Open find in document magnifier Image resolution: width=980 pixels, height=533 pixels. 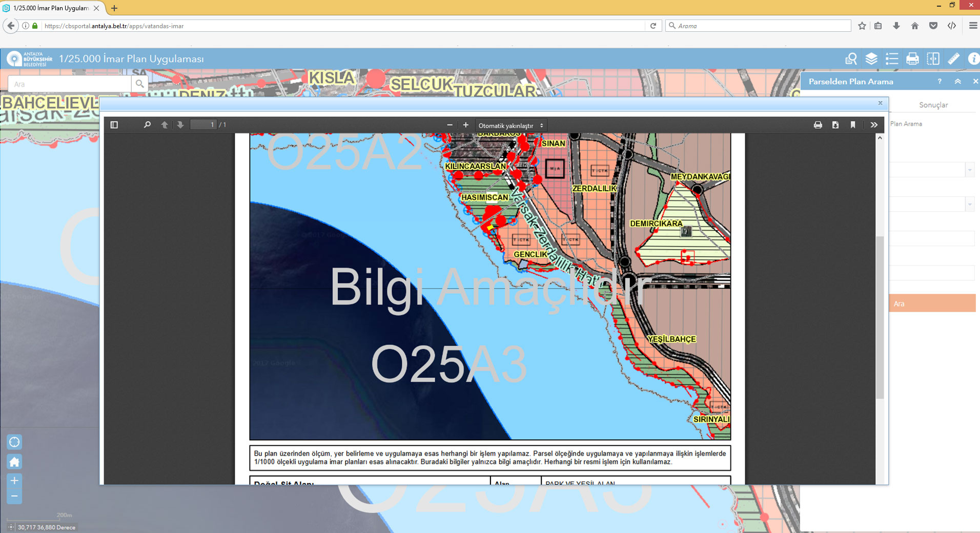point(147,125)
